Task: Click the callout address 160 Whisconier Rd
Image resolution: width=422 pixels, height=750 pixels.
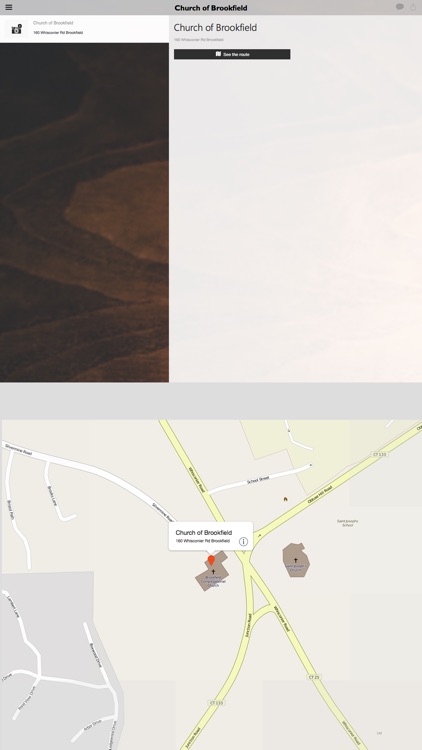Action: click(196, 541)
